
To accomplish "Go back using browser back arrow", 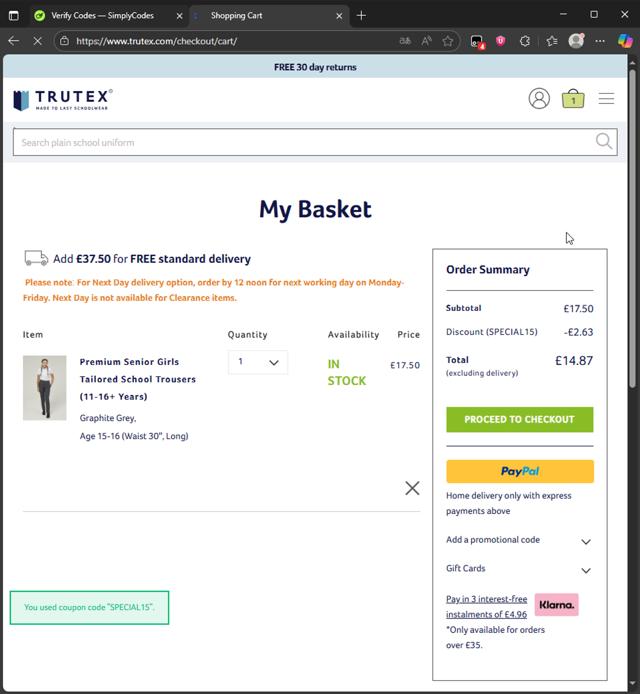I will [x=14, y=41].
